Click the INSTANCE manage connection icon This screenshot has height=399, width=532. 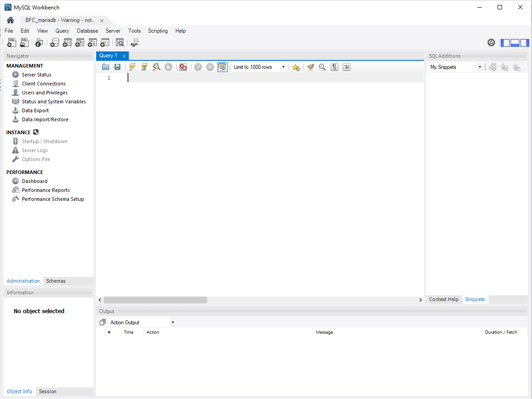click(36, 132)
